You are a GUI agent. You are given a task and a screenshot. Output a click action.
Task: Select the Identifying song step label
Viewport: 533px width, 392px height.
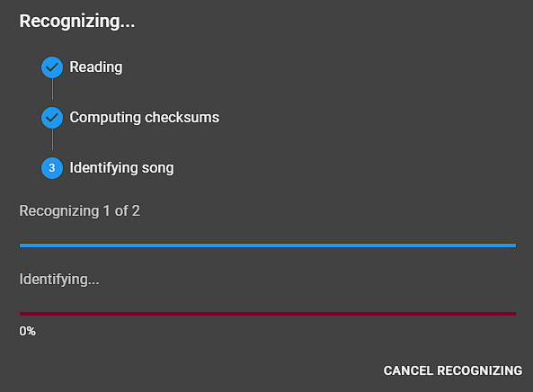click(x=121, y=168)
